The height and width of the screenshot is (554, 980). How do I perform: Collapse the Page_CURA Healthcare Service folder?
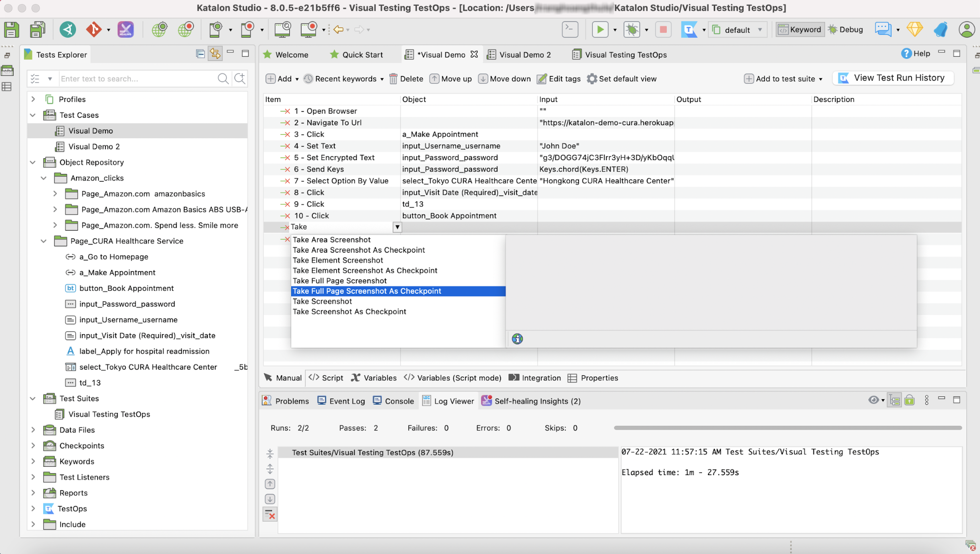coord(44,241)
